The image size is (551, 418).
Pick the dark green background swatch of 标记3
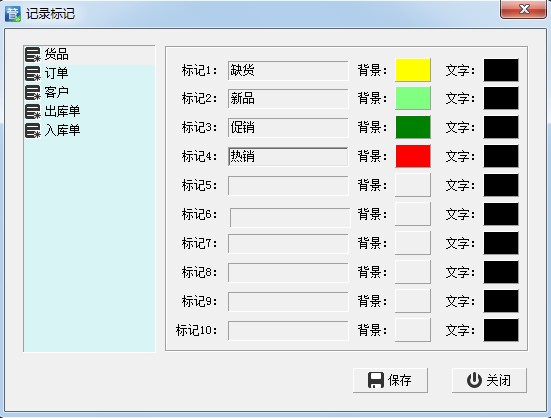[413, 127]
